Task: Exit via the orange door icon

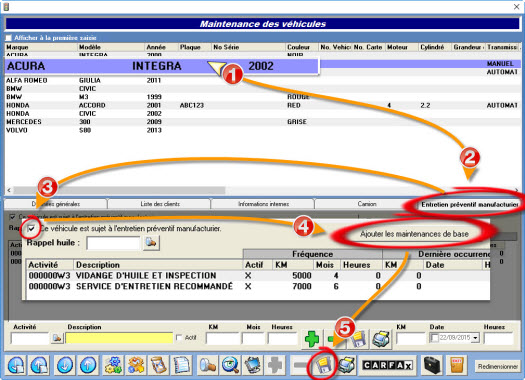Action: click(x=457, y=365)
